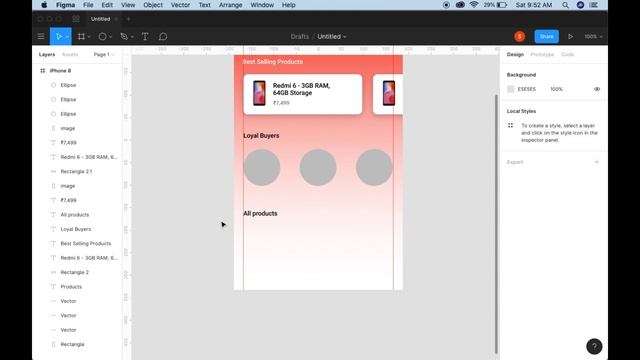Edit the 100% background opacity field
The image size is (640, 360).
pos(556,89)
